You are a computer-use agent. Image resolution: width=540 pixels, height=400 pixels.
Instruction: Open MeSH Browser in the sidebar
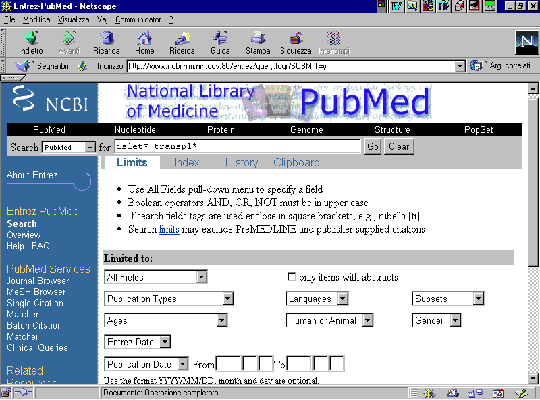coord(36,292)
